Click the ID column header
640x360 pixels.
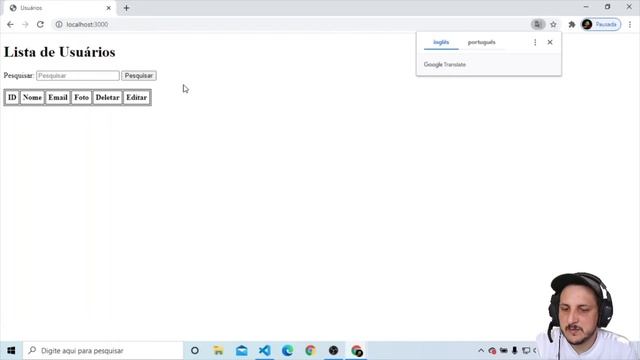[12, 98]
